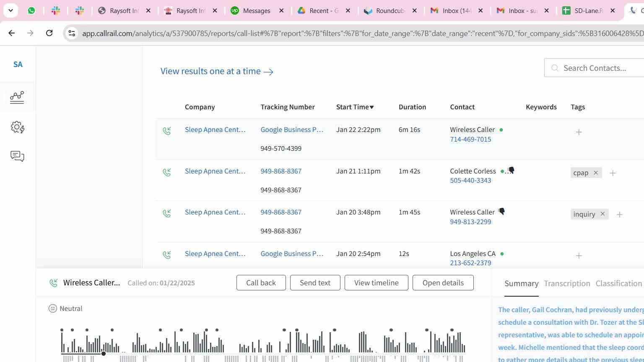This screenshot has height=362, width=644.
Task: Open contact number 949-813-2299
Action: point(470,222)
